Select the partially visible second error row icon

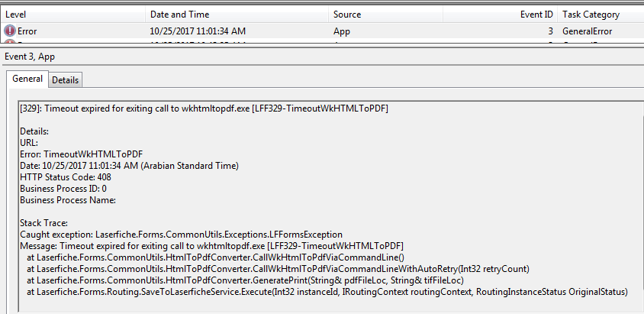(x=10, y=41)
